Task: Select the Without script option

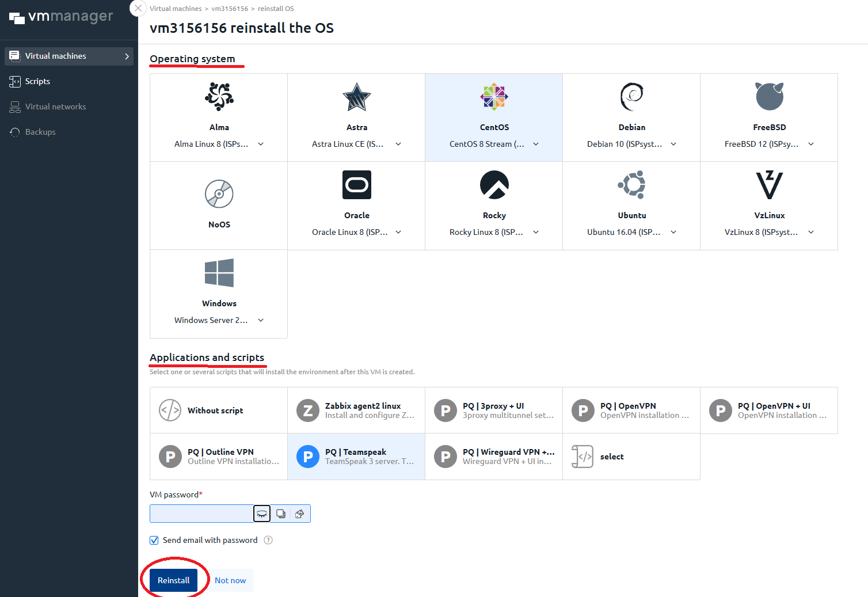Action: (219, 410)
